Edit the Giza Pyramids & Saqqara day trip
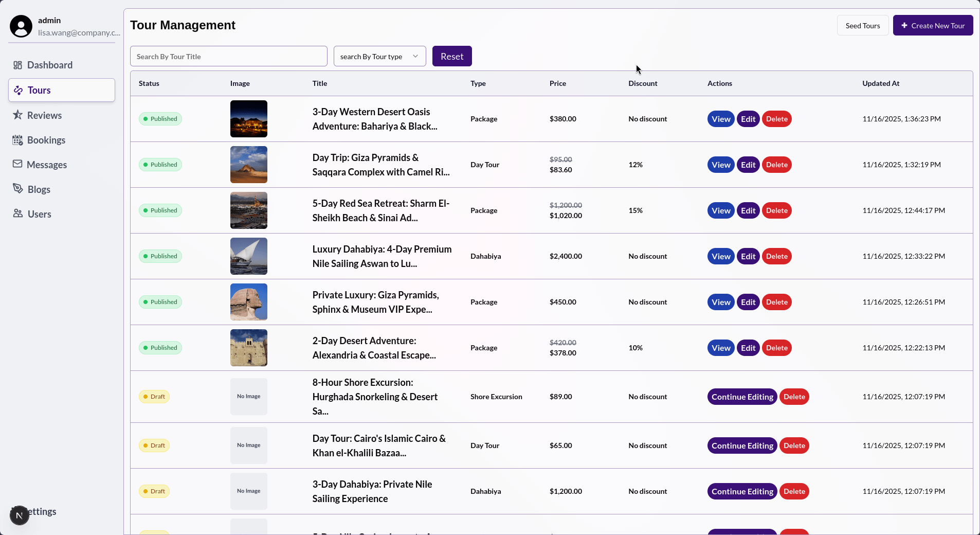 (x=748, y=165)
